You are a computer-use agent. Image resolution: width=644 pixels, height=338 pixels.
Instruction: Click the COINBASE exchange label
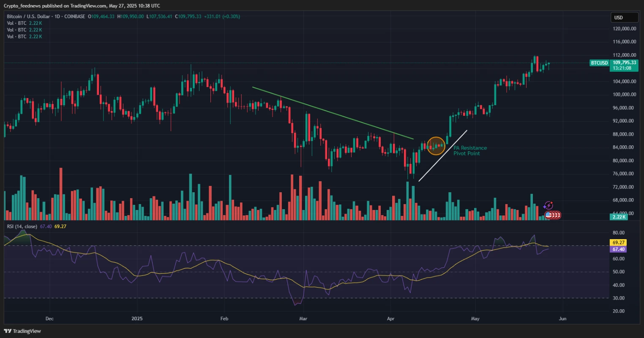click(x=74, y=16)
